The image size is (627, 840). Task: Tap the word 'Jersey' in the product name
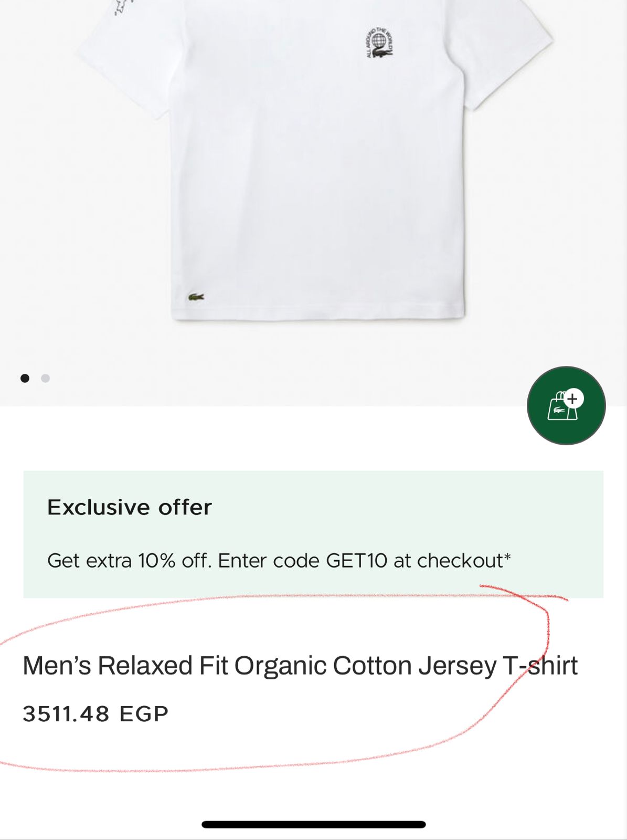(458, 666)
